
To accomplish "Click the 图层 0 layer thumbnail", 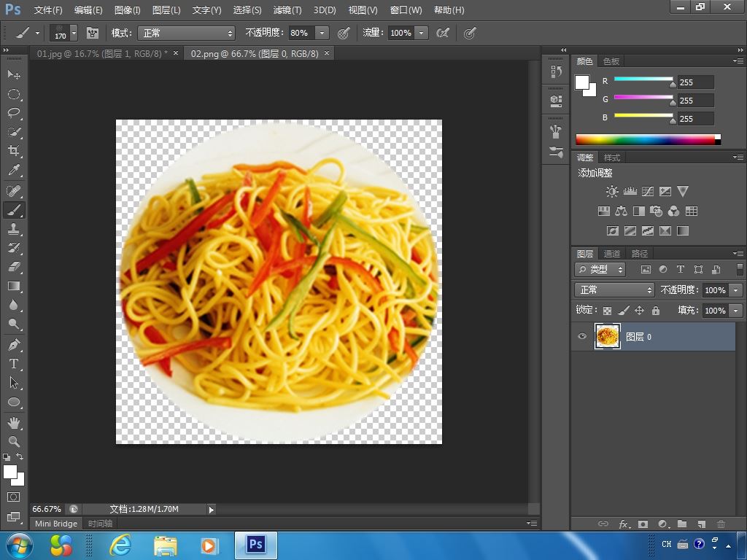I will click(608, 336).
